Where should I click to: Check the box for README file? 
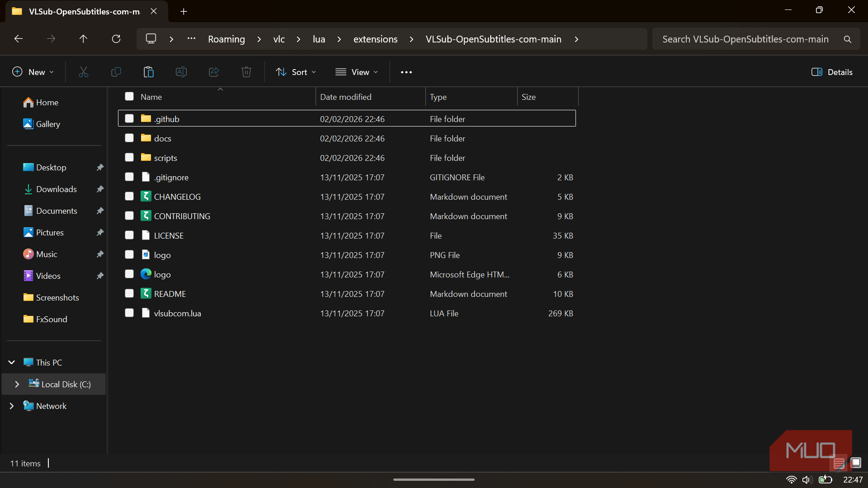point(129,293)
